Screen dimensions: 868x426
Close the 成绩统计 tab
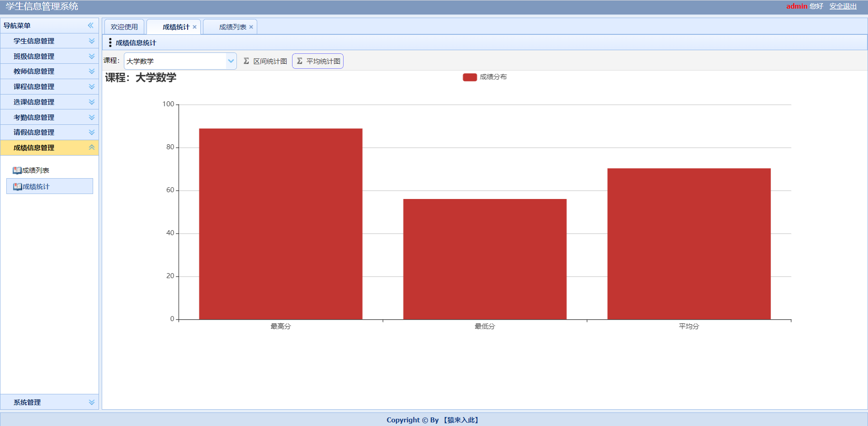coord(194,27)
